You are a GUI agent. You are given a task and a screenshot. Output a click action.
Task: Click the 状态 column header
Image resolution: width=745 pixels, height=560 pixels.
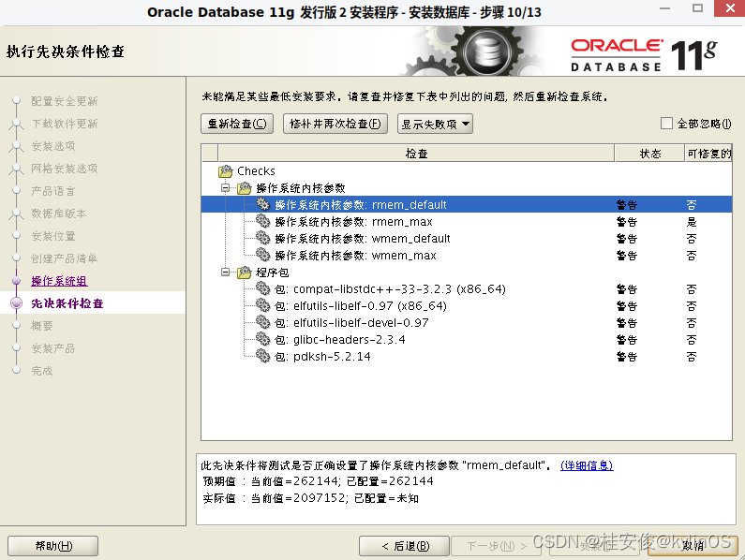[650, 154]
